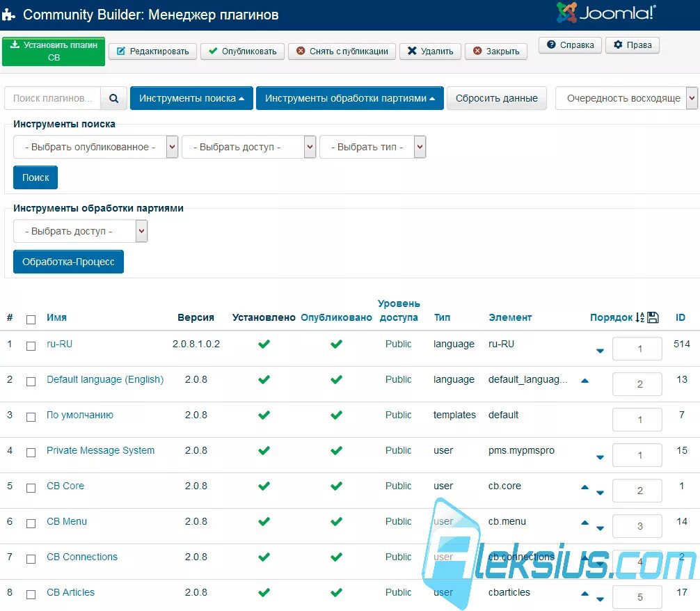Image resolution: width=700 pixels, height=611 pixels.
Task: Toggle published checkmark for Private Message System
Action: pos(336,451)
